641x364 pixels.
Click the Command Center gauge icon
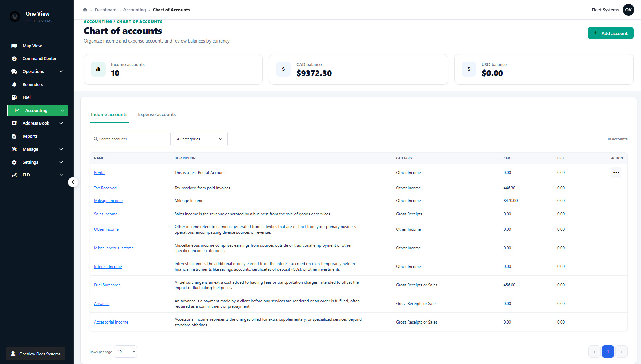click(x=14, y=59)
